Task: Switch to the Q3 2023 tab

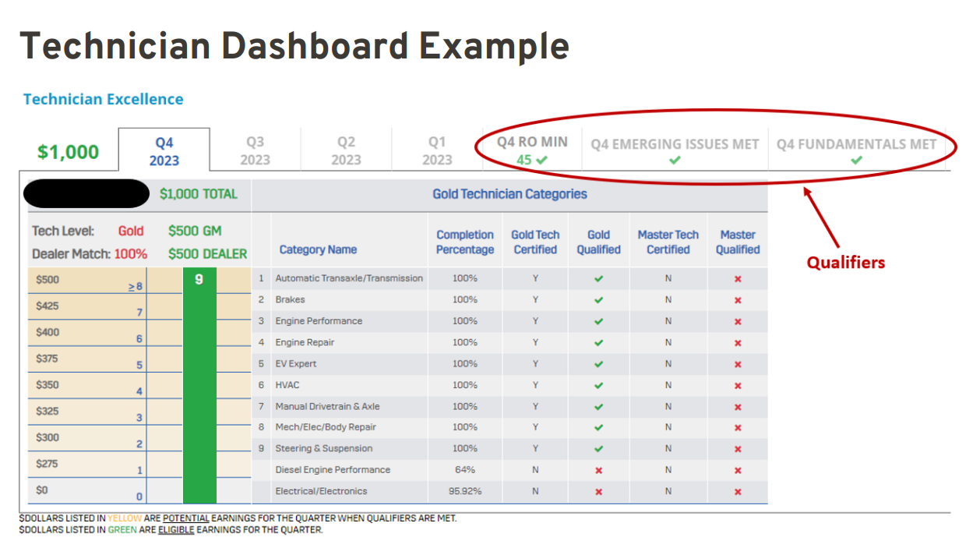Action: tap(255, 151)
